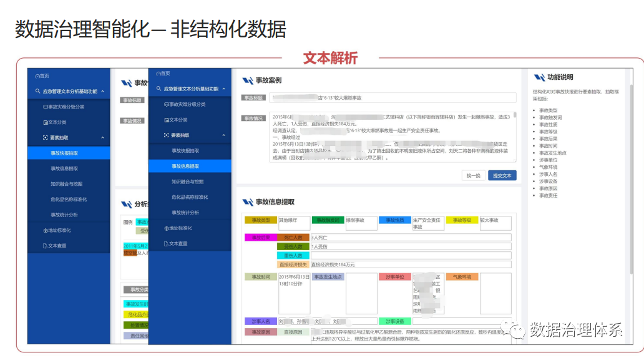Click 事故时间 label tag
644x358 pixels.
(x=261, y=277)
